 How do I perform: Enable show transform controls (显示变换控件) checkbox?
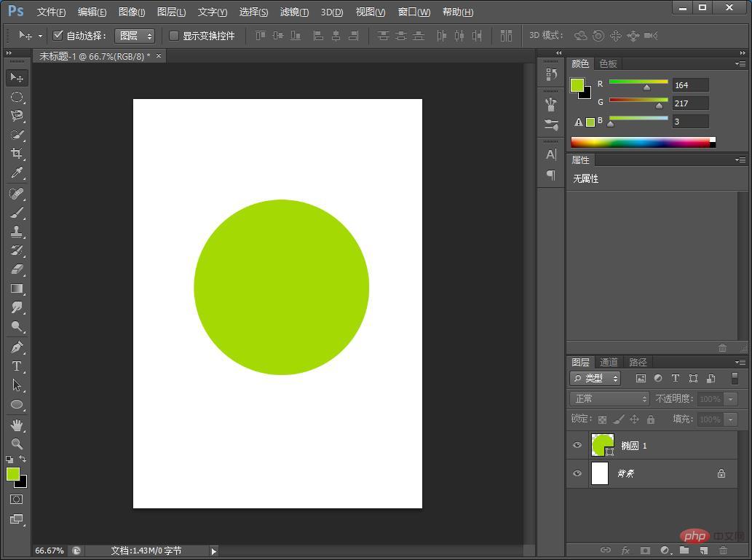[173, 36]
